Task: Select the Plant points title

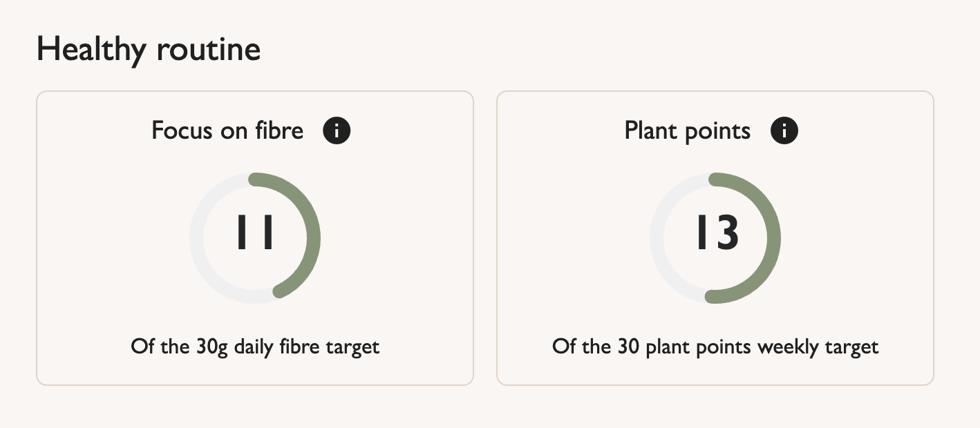Action: (x=687, y=130)
